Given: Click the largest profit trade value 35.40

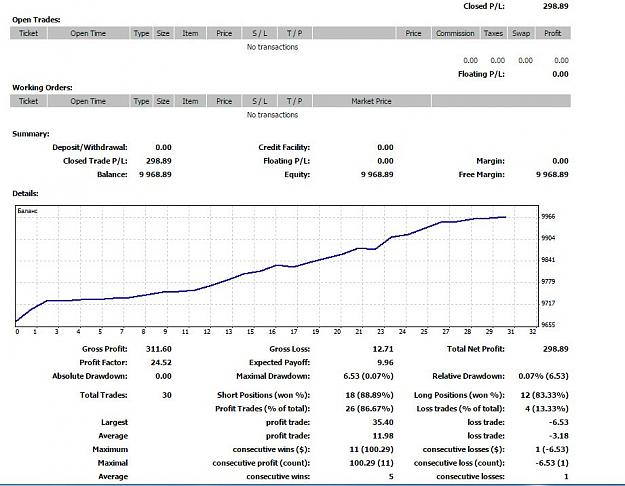Looking at the screenshot, I should (x=383, y=423).
